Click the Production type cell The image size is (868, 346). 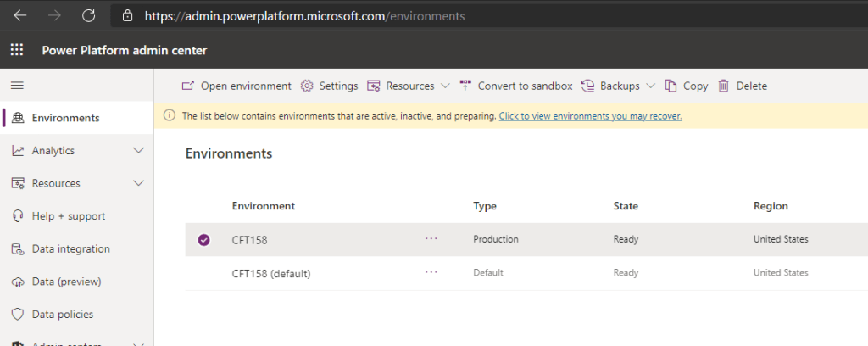(496, 239)
